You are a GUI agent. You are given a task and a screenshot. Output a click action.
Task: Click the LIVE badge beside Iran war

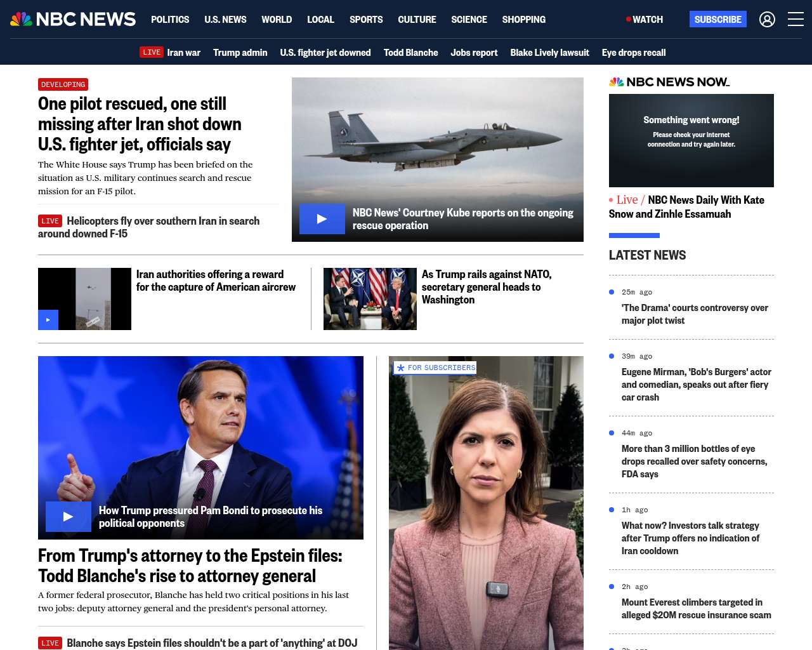pos(152,53)
